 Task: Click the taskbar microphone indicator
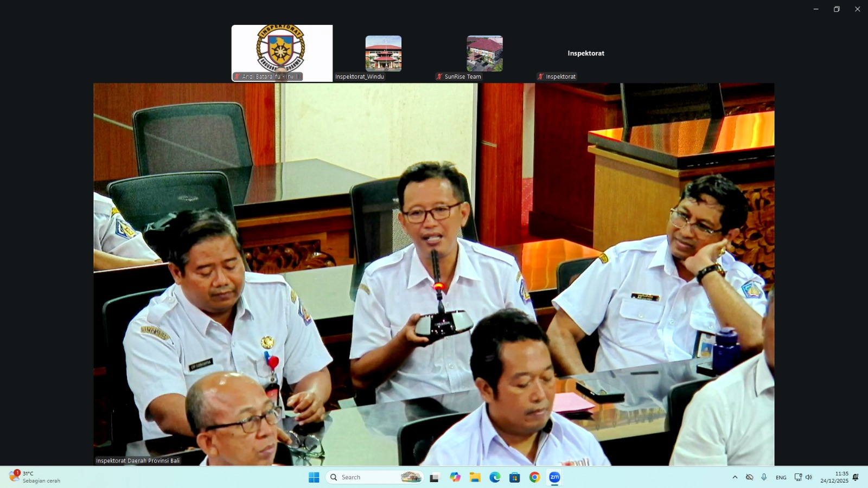[764, 477]
